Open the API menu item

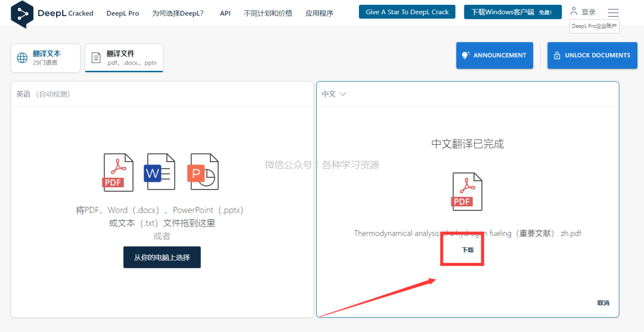point(225,13)
